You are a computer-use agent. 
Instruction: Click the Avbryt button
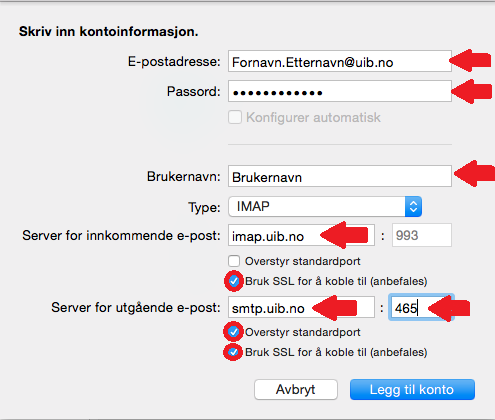296,389
